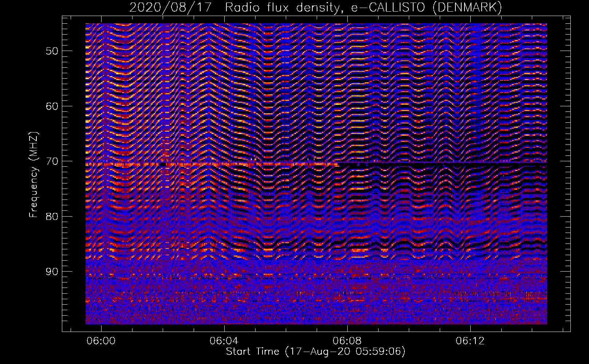Click the 70 frequency tick label

pyautogui.click(x=52, y=161)
